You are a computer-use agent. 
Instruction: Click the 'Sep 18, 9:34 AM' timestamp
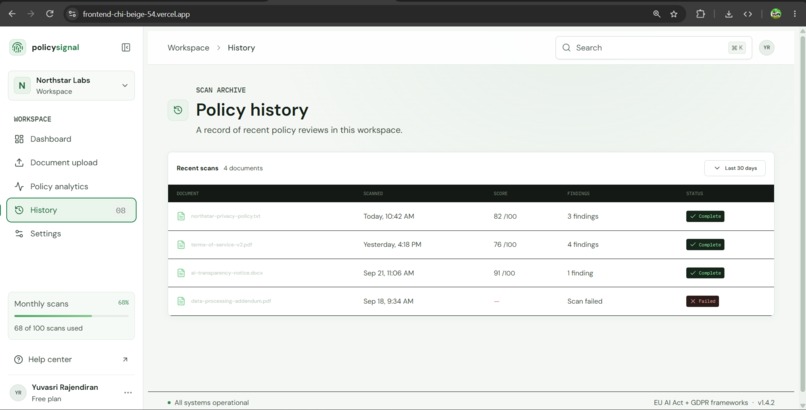(388, 301)
